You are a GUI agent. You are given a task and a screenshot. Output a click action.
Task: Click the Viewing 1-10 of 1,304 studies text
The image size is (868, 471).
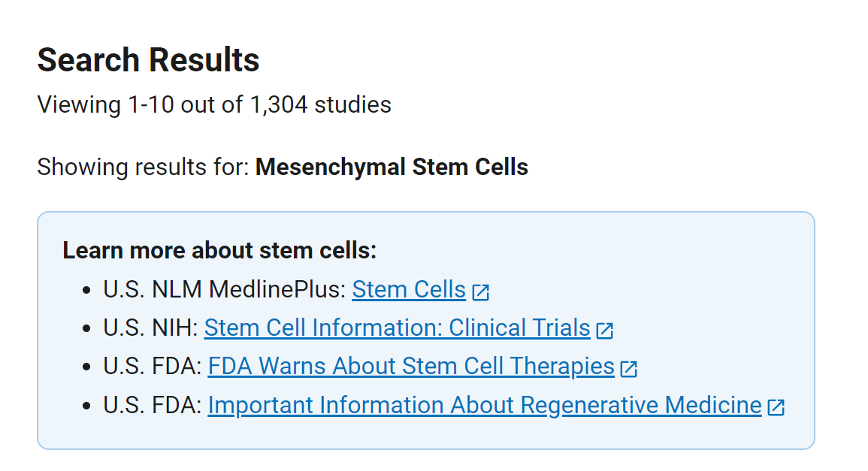[x=214, y=104]
